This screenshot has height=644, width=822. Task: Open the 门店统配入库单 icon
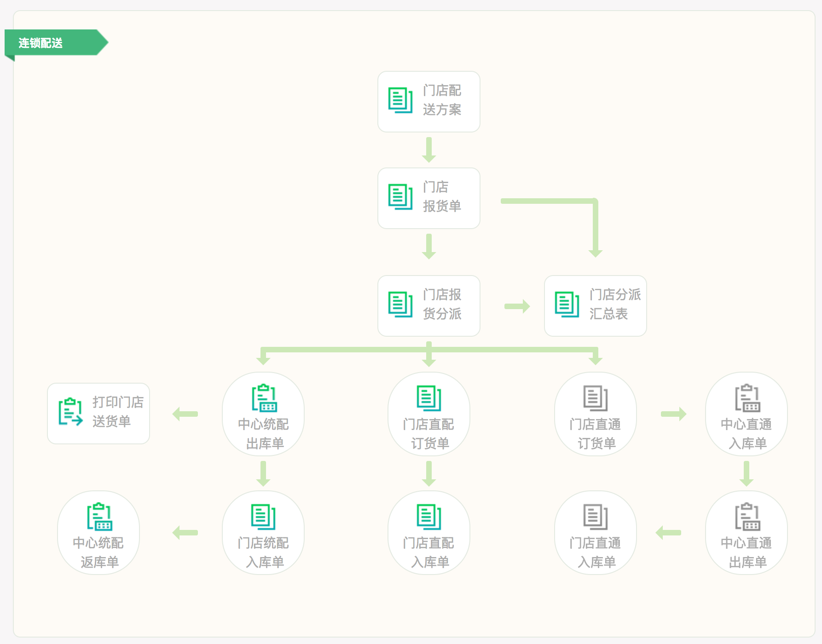click(x=264, y=517)
